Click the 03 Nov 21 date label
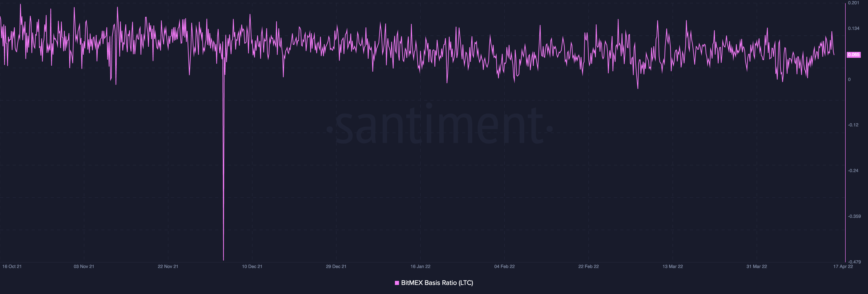This screenshot has width=868, height=294. point(84,266)
